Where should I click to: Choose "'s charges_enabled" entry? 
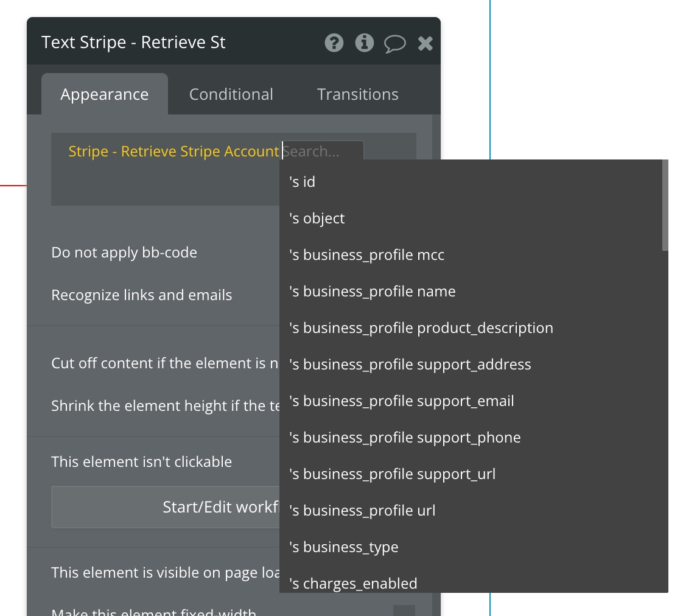pyautogui.click(x=353, y=583)
